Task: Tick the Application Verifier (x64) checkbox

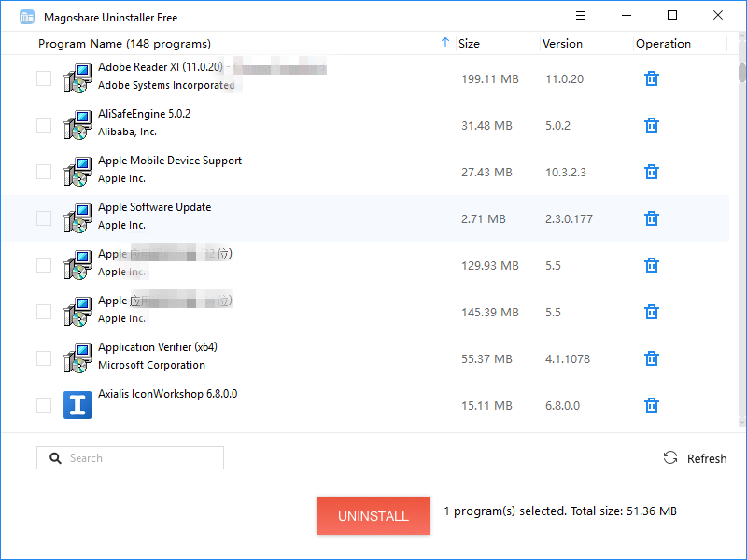Action: [44, 358]
